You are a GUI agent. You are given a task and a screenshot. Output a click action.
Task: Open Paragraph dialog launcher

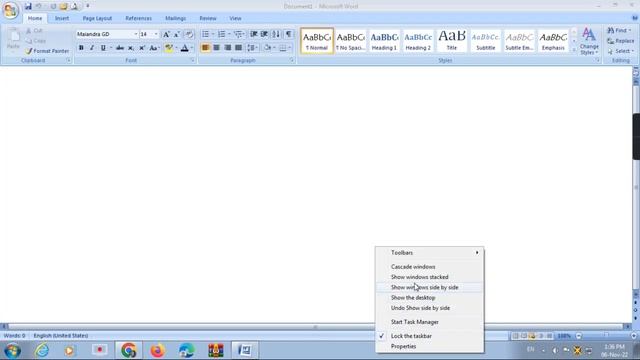[x=292, y=60]
